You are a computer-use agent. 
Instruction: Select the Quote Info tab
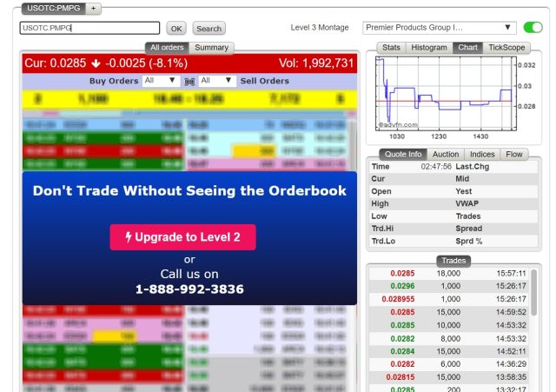tap(403, 155)
